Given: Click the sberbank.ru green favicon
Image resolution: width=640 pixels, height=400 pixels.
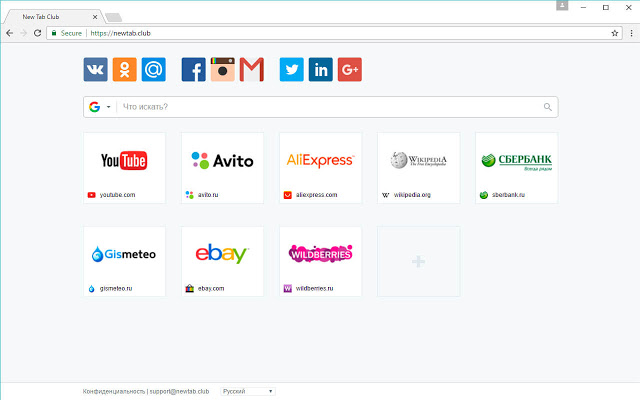Looking at the screenshot, I should 484,195.
